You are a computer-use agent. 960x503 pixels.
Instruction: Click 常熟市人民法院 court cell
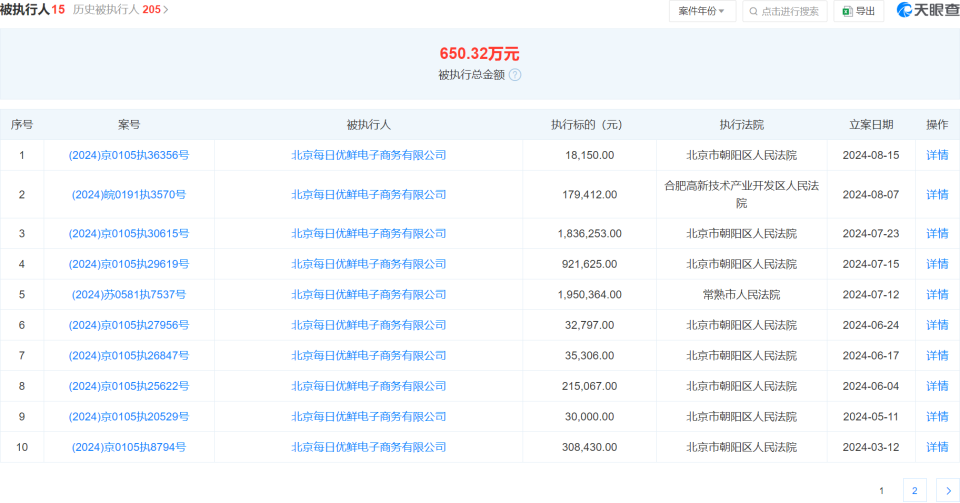point(741,295)
